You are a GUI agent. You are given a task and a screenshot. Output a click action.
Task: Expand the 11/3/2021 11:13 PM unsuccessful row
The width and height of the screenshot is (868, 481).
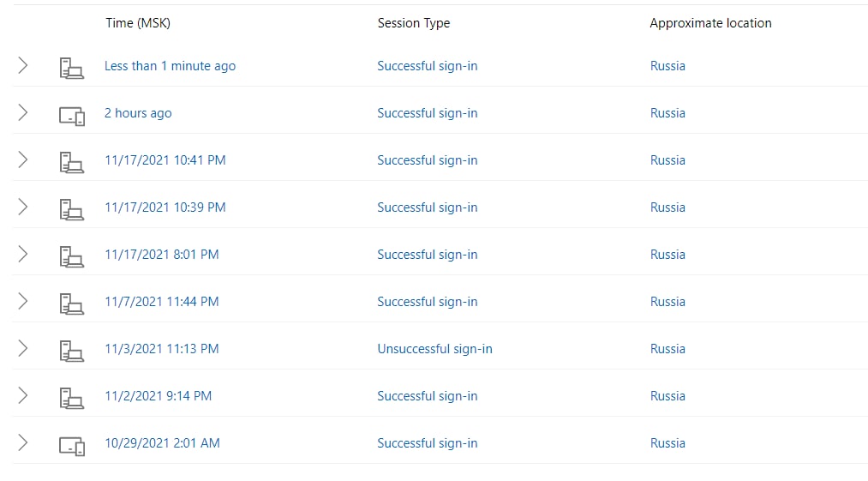[22, 348]
